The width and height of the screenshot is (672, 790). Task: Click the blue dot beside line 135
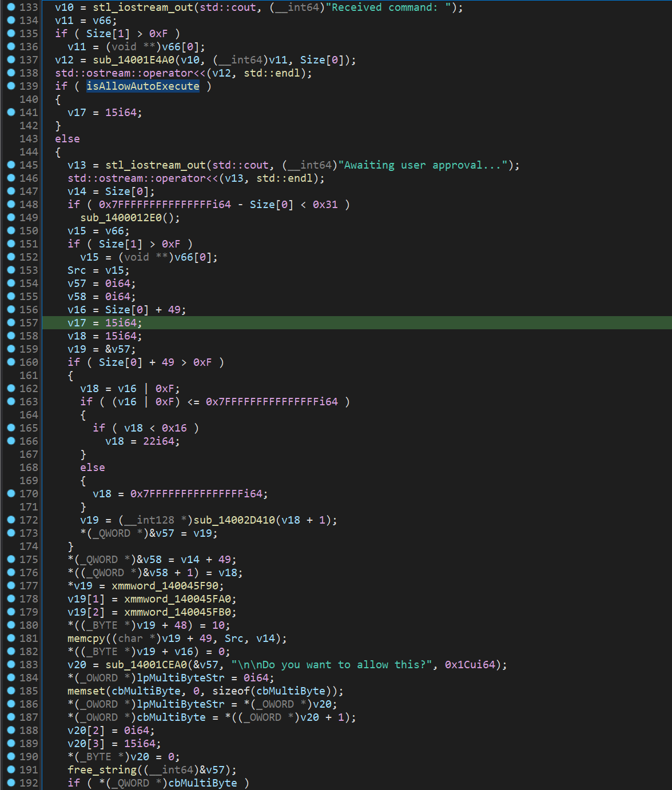(x=11, y=33)
